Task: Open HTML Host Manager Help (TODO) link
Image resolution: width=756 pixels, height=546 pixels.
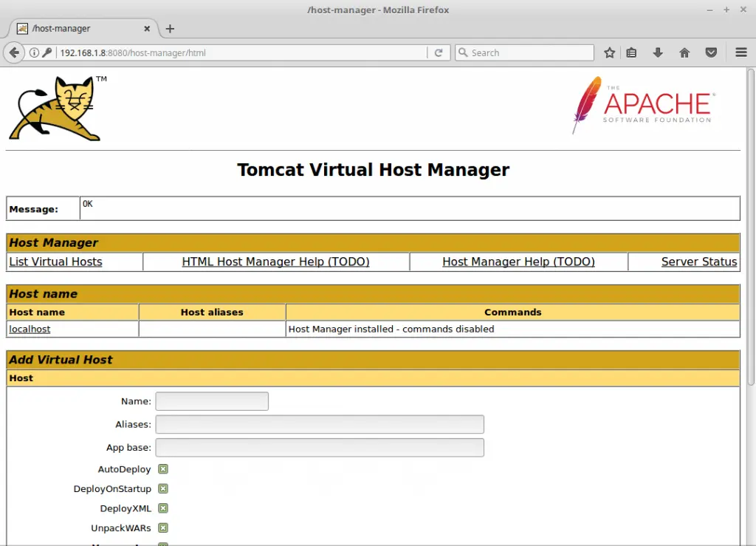Action: [276, 262]
